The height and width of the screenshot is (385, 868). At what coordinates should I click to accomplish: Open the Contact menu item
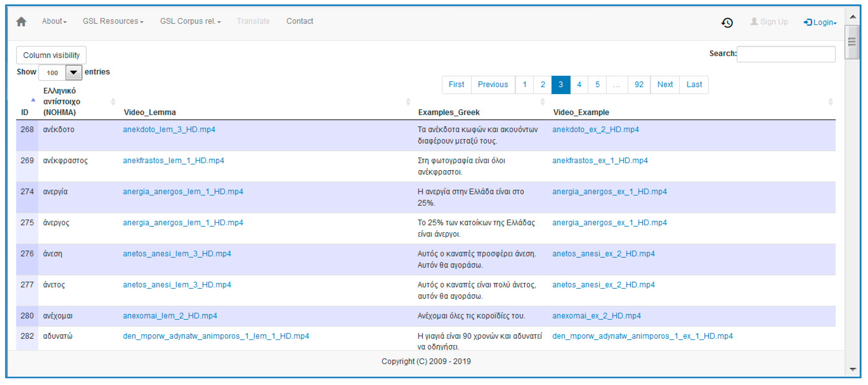click(299, 21)
